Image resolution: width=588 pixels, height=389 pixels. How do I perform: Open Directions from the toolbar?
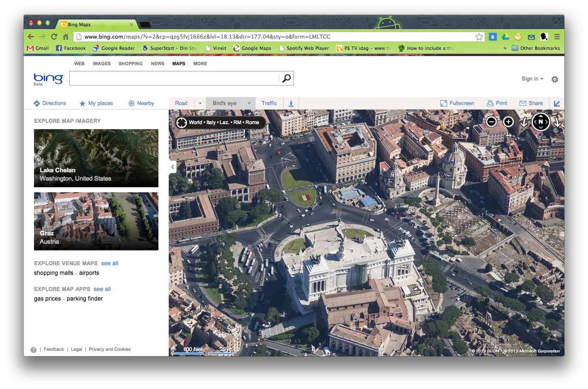pos(50,103)
